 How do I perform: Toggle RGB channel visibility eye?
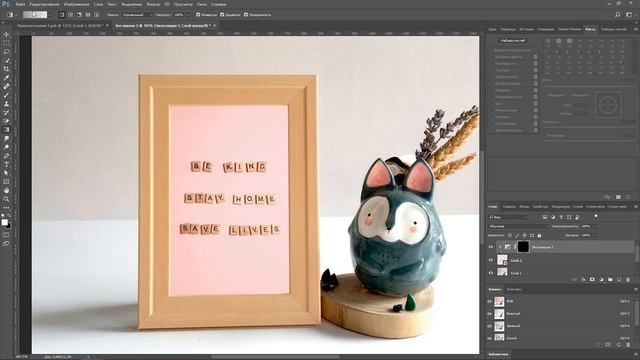(x=490, y=301)
